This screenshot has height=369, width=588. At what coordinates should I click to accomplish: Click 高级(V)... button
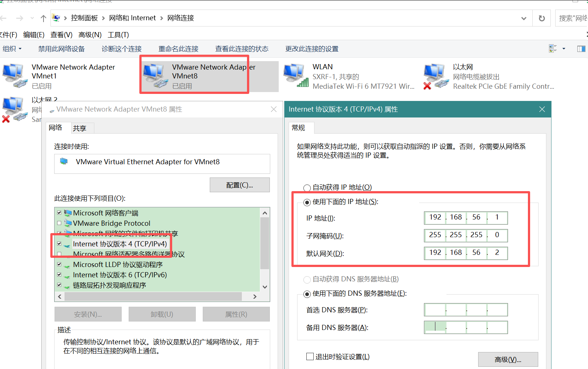pyautogui.click(x=508, y=359)
